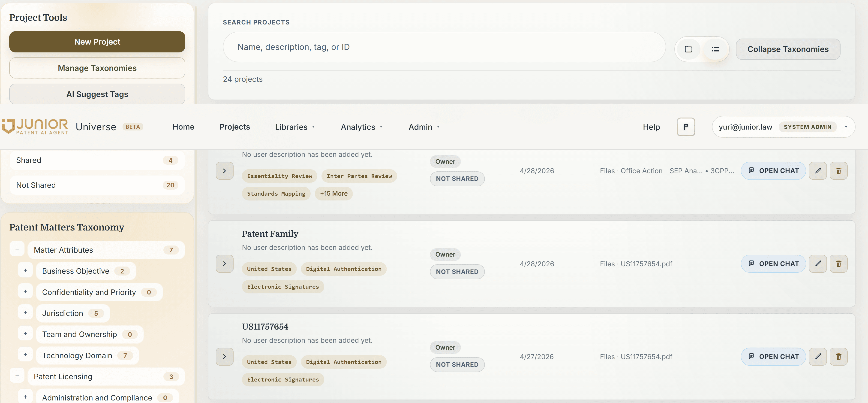Expand the Patent Family project row chevron
This screenshot has height=403, width=868.
(x=224, y=264)
